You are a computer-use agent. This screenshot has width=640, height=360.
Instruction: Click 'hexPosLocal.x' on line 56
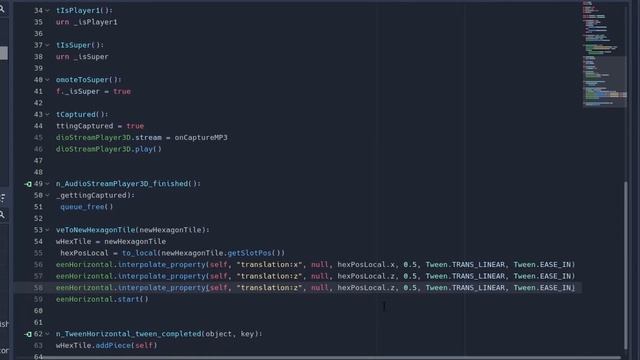[366, 264]
